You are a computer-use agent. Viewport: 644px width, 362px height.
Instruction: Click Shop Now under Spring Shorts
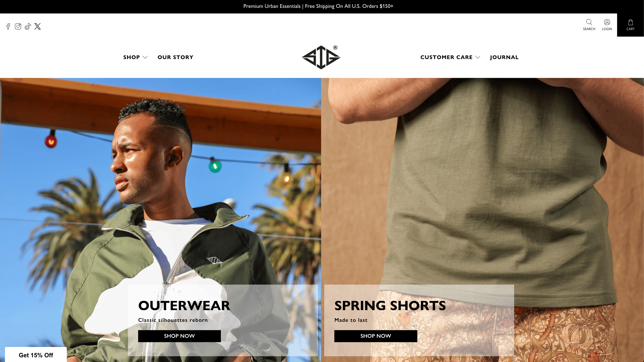(x=376, y=336)
